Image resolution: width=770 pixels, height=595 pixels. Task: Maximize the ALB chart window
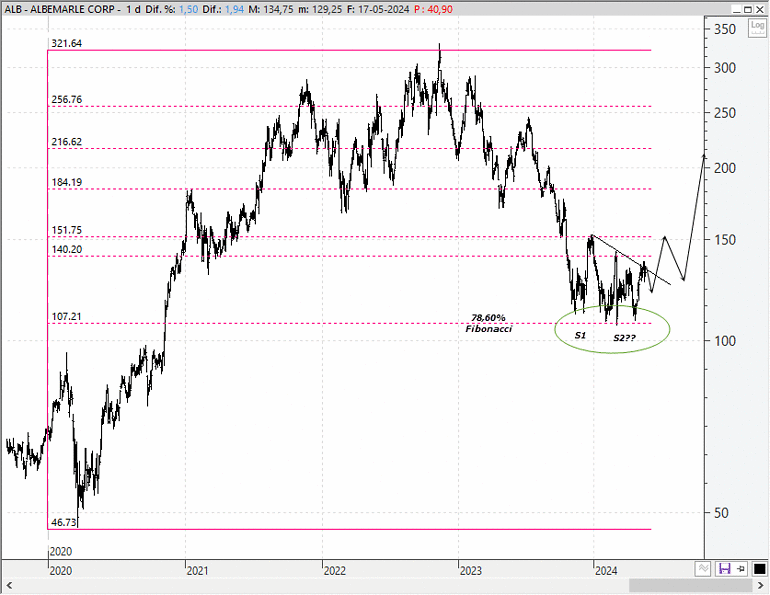click(x=747, y=9)
